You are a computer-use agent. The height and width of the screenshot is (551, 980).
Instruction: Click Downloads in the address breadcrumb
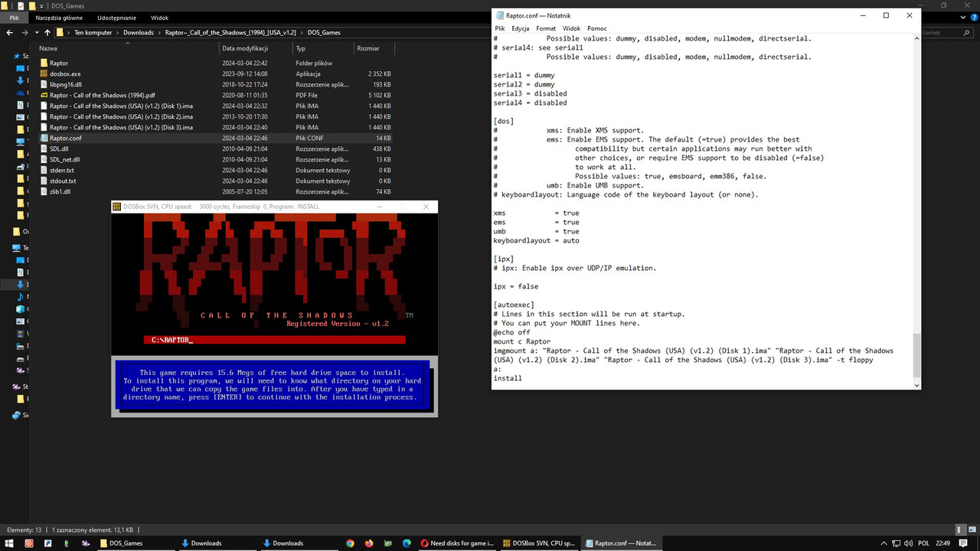[x=139, y=33]
